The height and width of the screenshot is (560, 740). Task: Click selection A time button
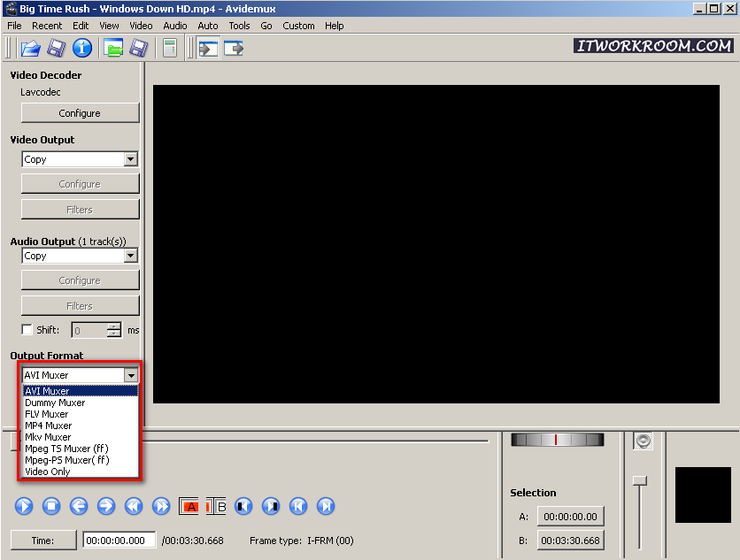[571, 517]
